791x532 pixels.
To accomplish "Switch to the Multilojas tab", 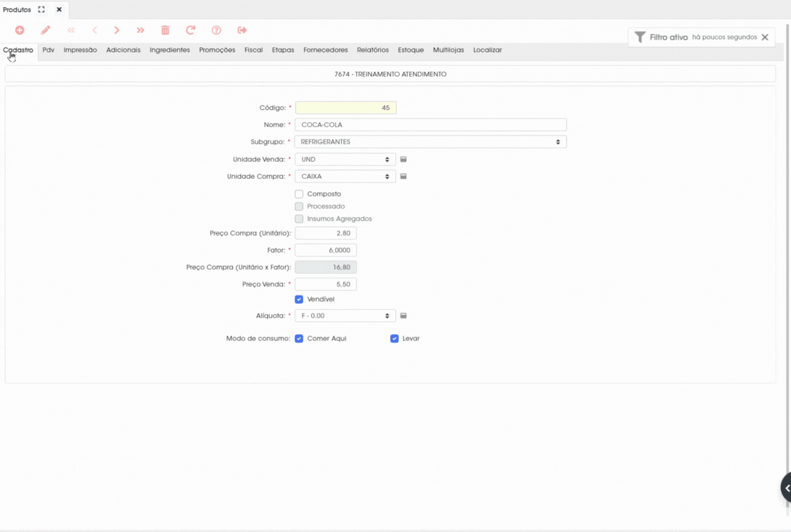I will pyautogui.click(x=449, y=50).
